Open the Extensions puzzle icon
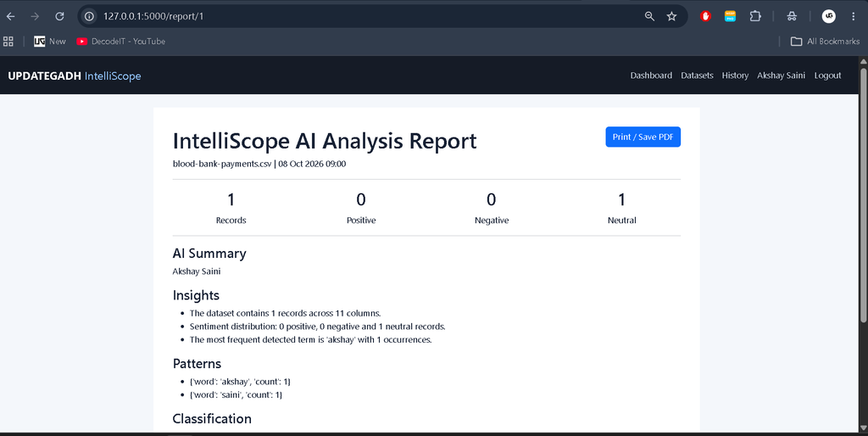 click(755, 17)
